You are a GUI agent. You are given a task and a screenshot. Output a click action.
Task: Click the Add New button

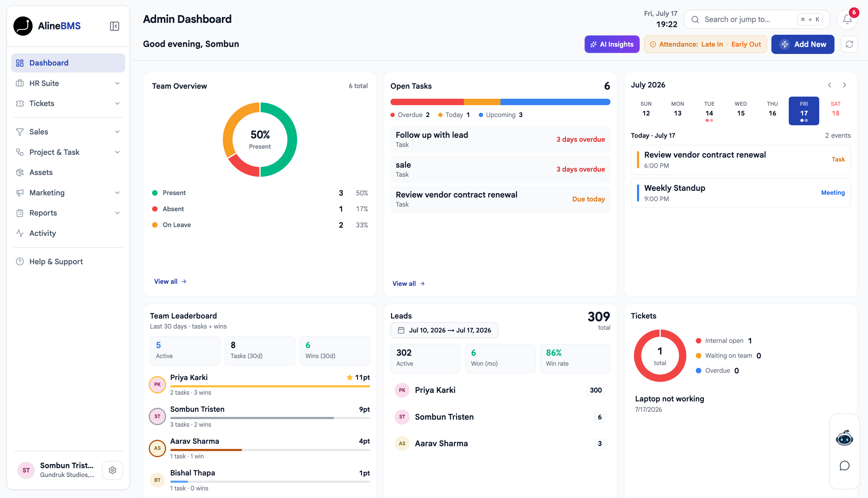coord(803,44)
